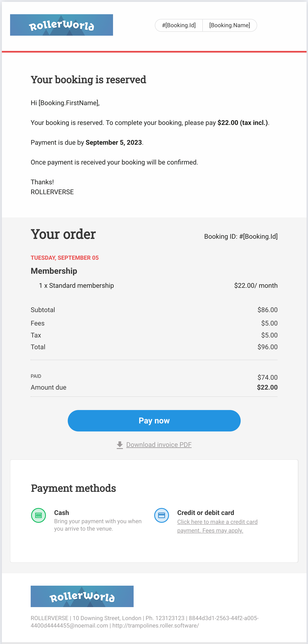
Task: Click the green cash payment icon
Action: tap(38, 515)
